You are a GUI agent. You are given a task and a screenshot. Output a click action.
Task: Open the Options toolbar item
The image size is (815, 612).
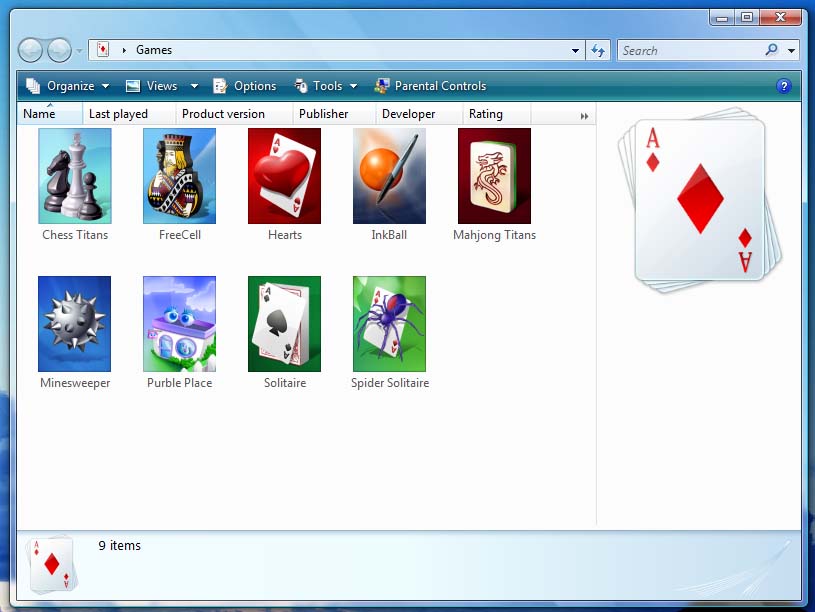[x=245, y=86]
